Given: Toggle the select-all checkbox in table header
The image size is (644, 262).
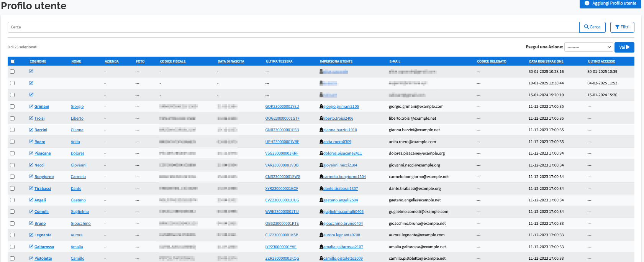Looking at the screenshot, I should coord(13,61).
